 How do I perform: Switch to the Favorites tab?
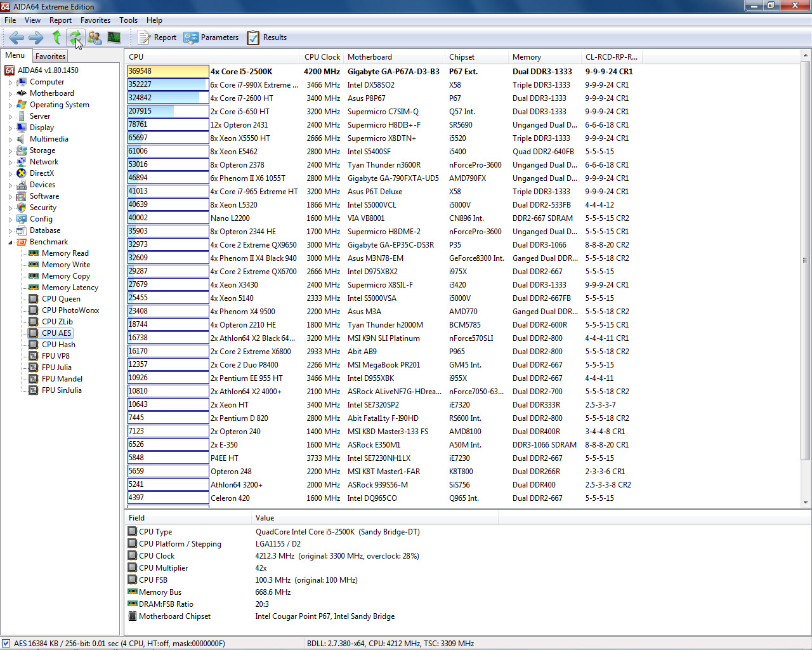[x=50, y=56]
